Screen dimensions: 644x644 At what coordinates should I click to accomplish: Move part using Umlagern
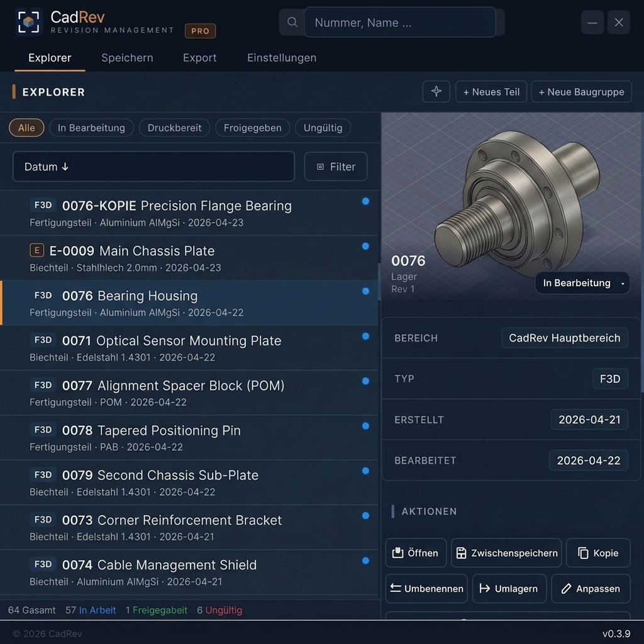pyautogui.click(x=509, y=589)
